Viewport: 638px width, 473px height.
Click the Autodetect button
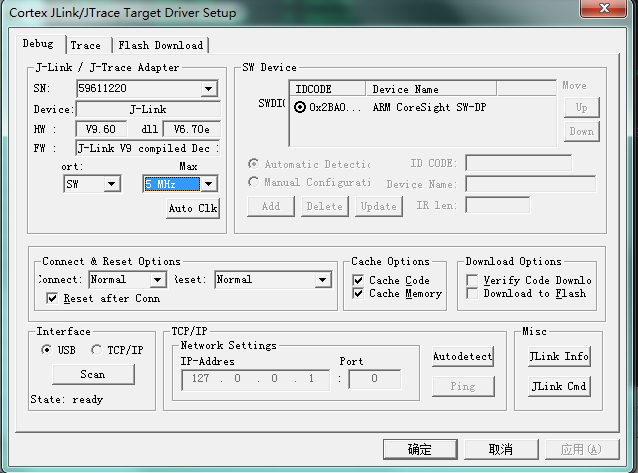click(463, 357)
